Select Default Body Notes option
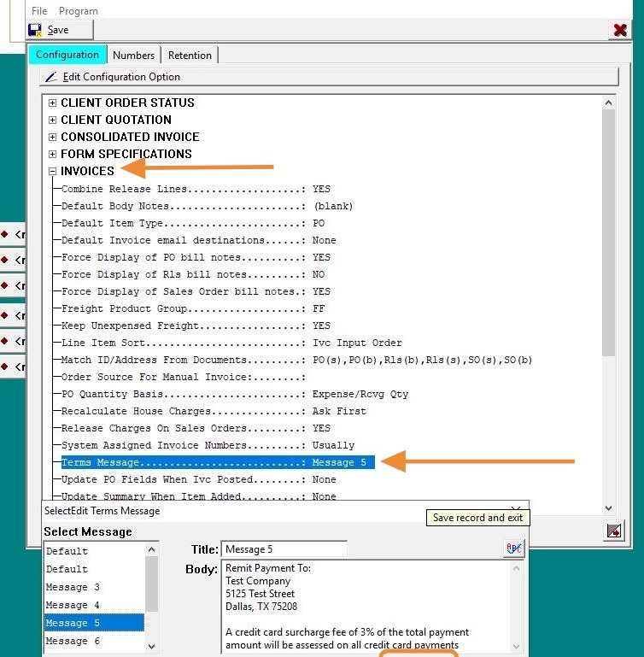644x657 pixels. [x=207, y=206]
